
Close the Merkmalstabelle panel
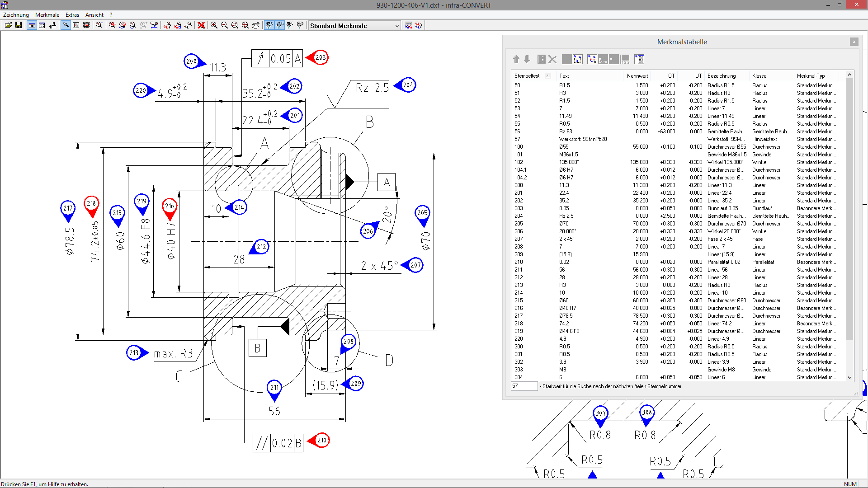pos(854,42)
